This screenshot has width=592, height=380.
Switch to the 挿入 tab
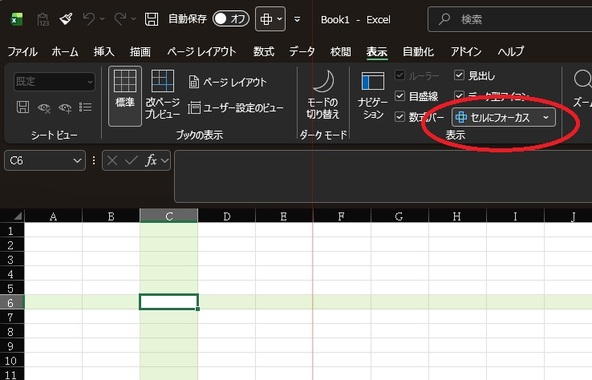104,52
